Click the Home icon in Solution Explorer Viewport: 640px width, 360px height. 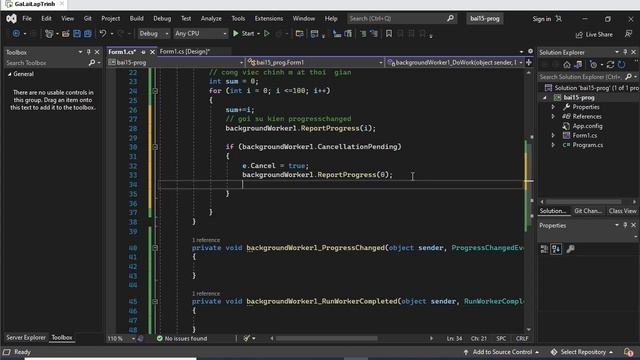coord(567,64)
